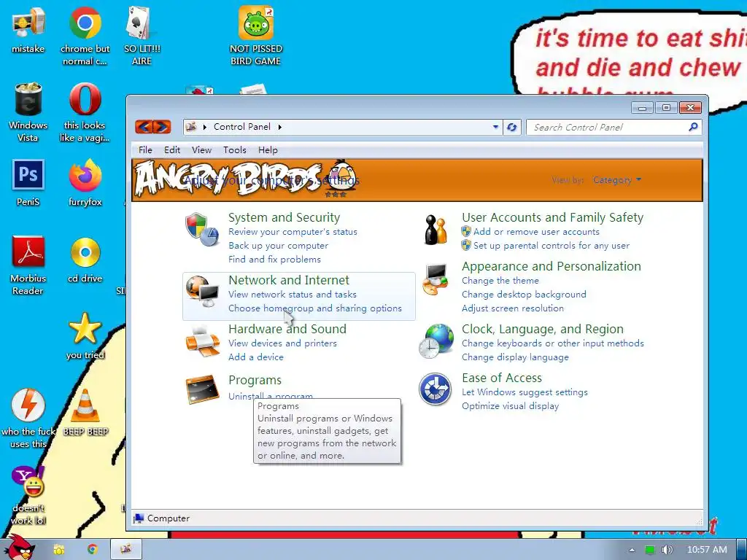
Task: Open the Programs category icon
Action: 202,389
